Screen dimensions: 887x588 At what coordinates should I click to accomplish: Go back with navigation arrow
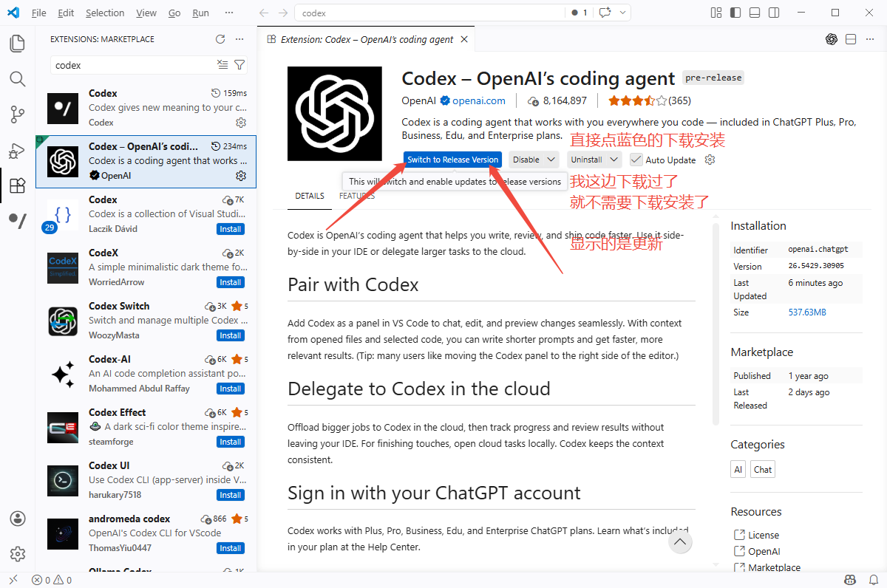265,13
